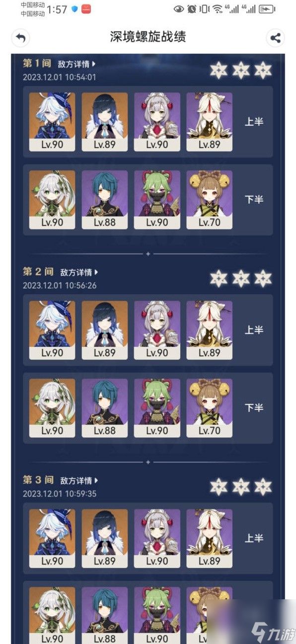Tap the 上半 label in Chamber 2

point(254,330)
